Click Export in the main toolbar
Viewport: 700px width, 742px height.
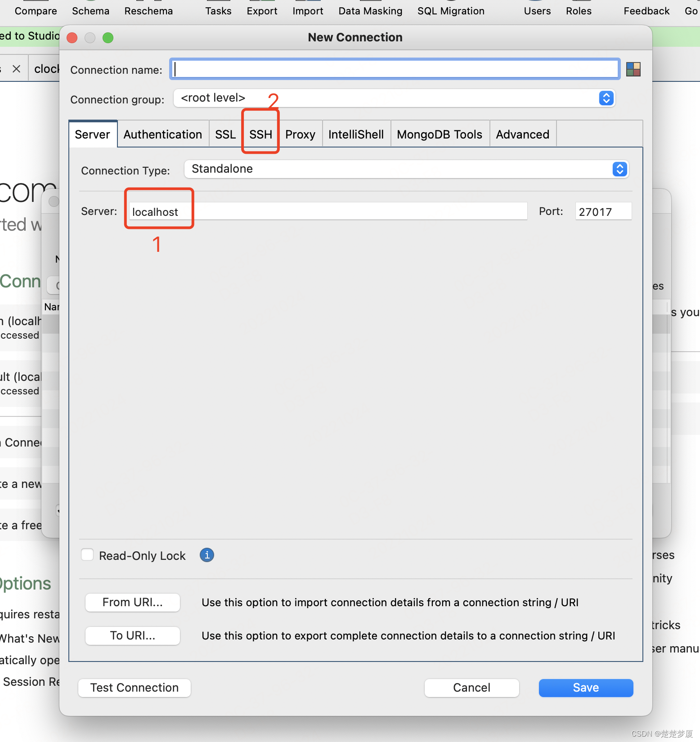point(262,11)
